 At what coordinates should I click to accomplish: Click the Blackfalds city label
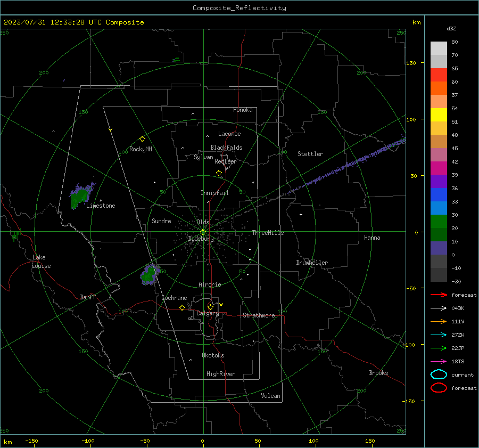226,148
